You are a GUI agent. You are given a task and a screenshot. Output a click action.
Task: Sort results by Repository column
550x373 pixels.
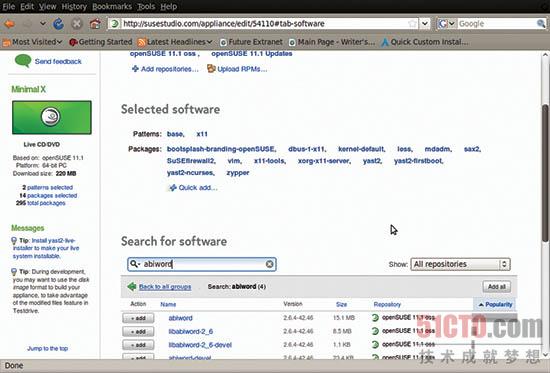point(387,304)
